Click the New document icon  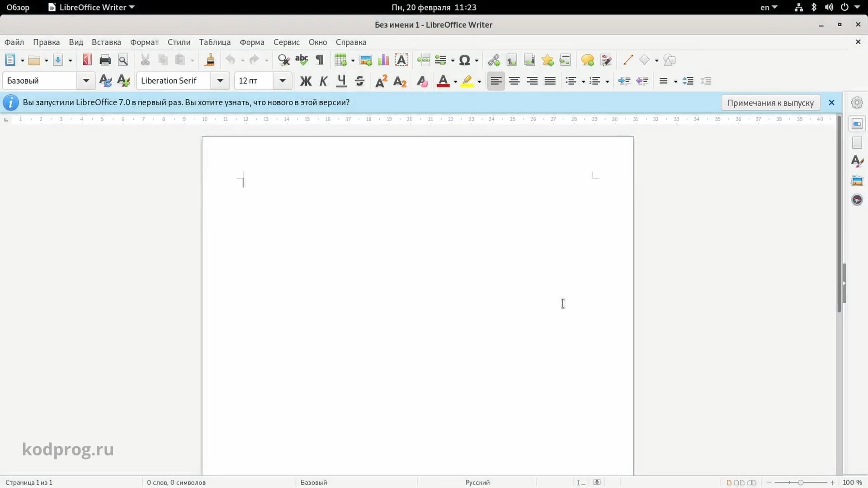coord(10,60)
